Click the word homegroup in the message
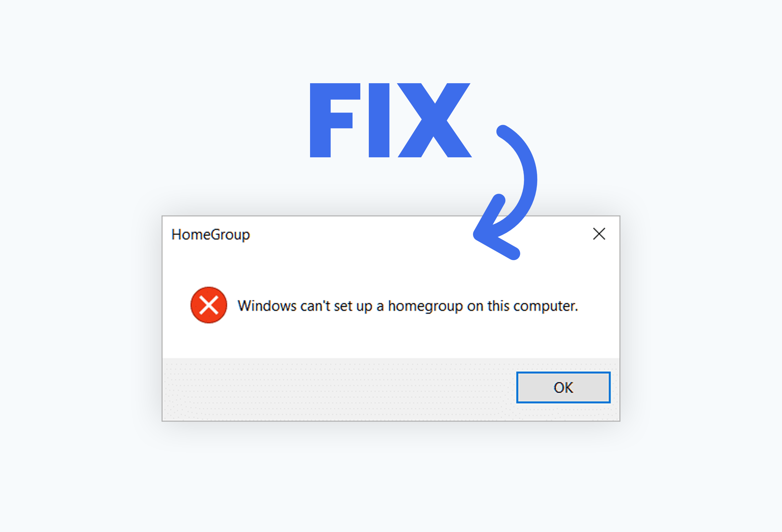Viewport: 782px width, 532px height. 425,306
